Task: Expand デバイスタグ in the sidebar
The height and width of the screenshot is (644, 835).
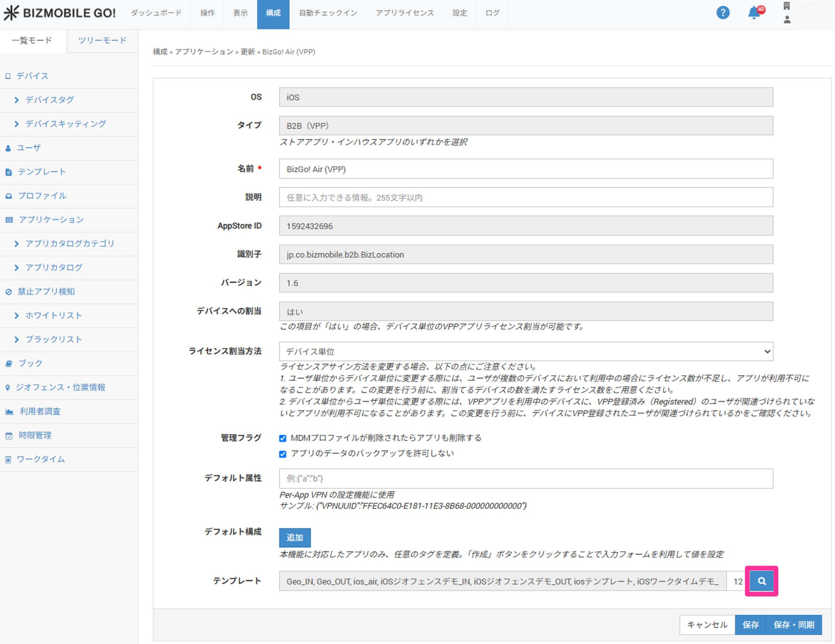Action: [49, 100]
